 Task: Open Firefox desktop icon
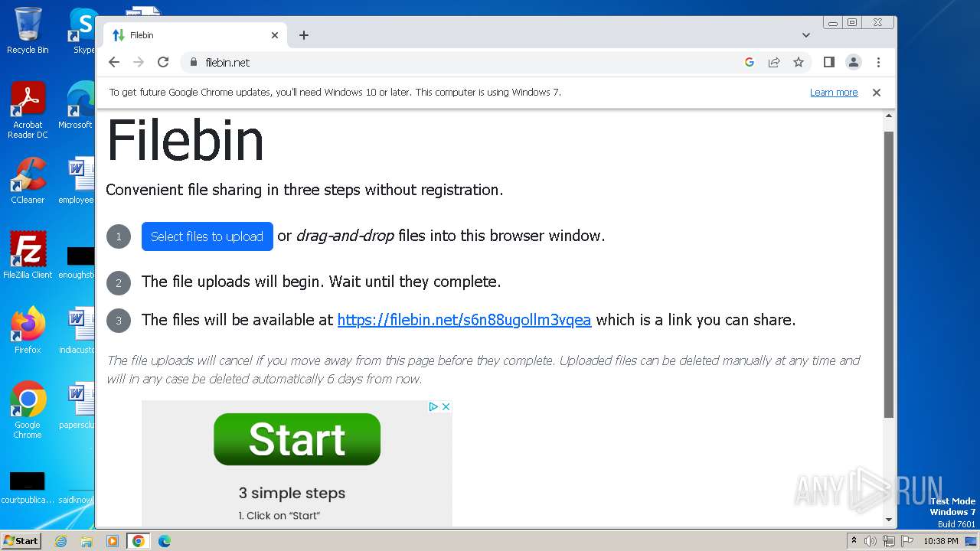pos(28,331)
